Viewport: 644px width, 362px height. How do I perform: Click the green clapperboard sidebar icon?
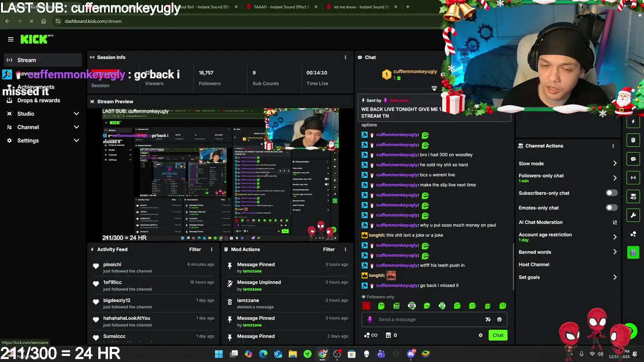point(633,252)
